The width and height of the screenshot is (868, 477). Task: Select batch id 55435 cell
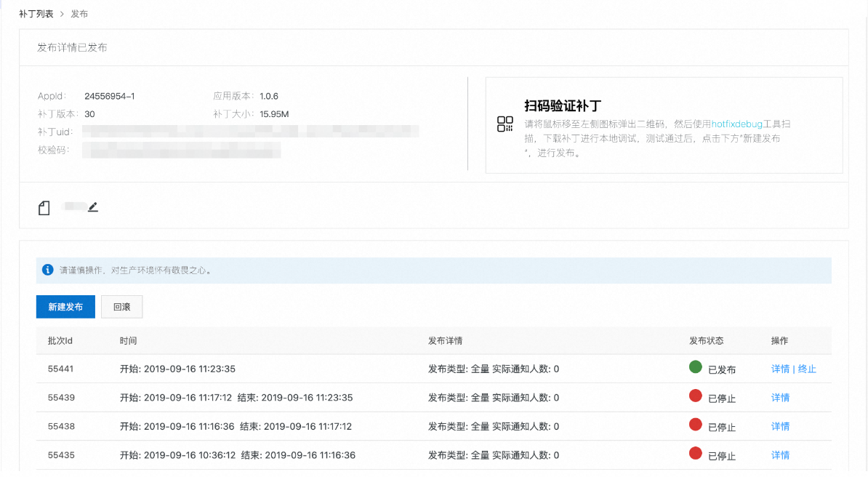tap(61, 455)
